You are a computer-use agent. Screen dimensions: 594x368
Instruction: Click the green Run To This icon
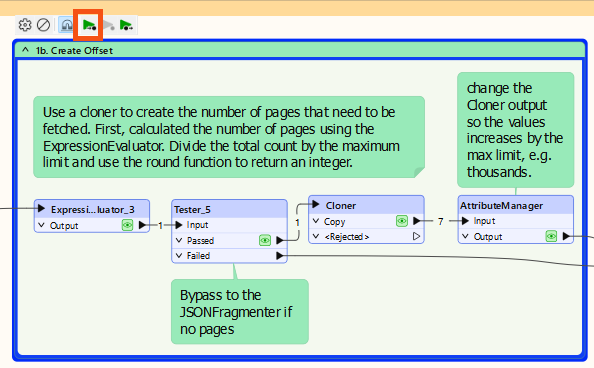coord(89,25)
